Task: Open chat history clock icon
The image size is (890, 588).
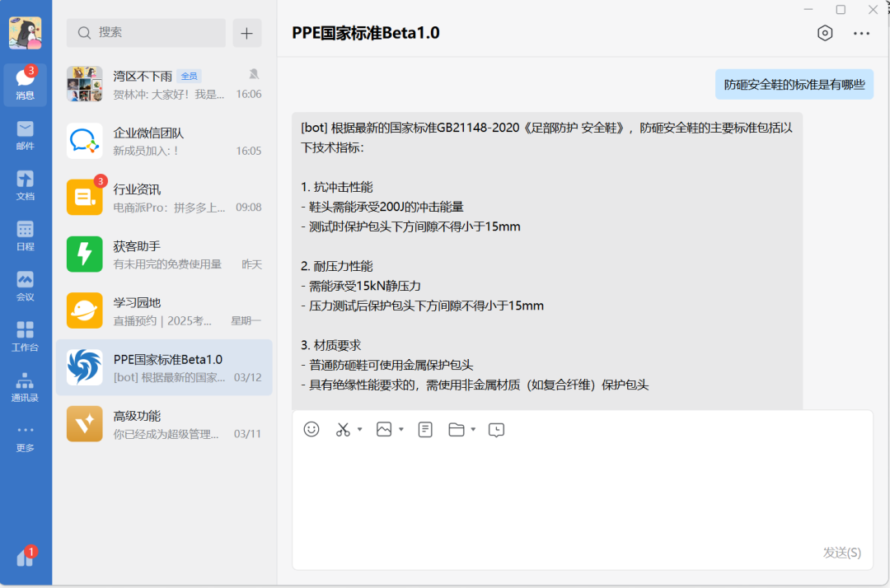Action: coord(496,430)
